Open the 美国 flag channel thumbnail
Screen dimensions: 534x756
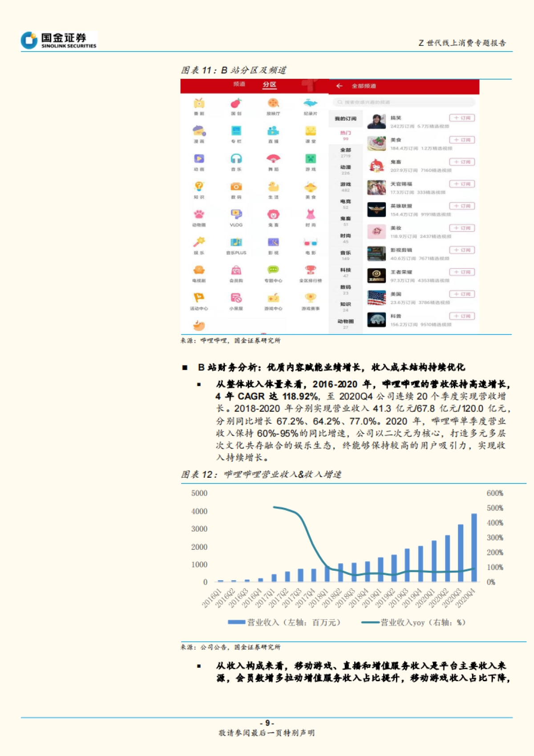[376, 298]
